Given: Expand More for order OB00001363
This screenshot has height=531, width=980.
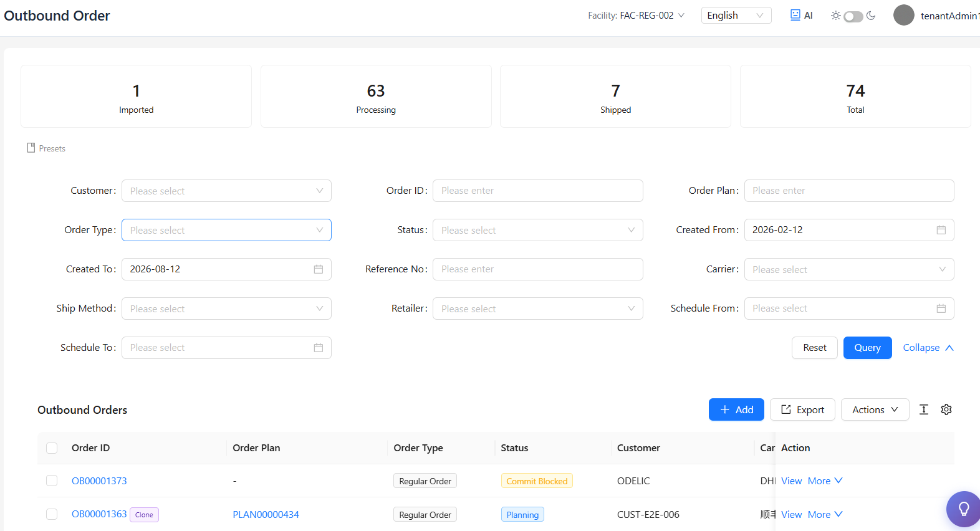Looking at the screenshot, I should coord(825,514).
